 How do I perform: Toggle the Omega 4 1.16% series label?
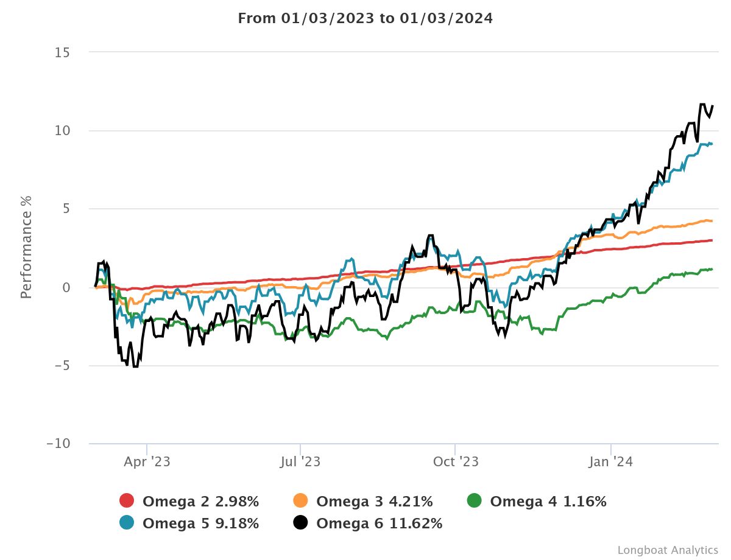point(548,502)
